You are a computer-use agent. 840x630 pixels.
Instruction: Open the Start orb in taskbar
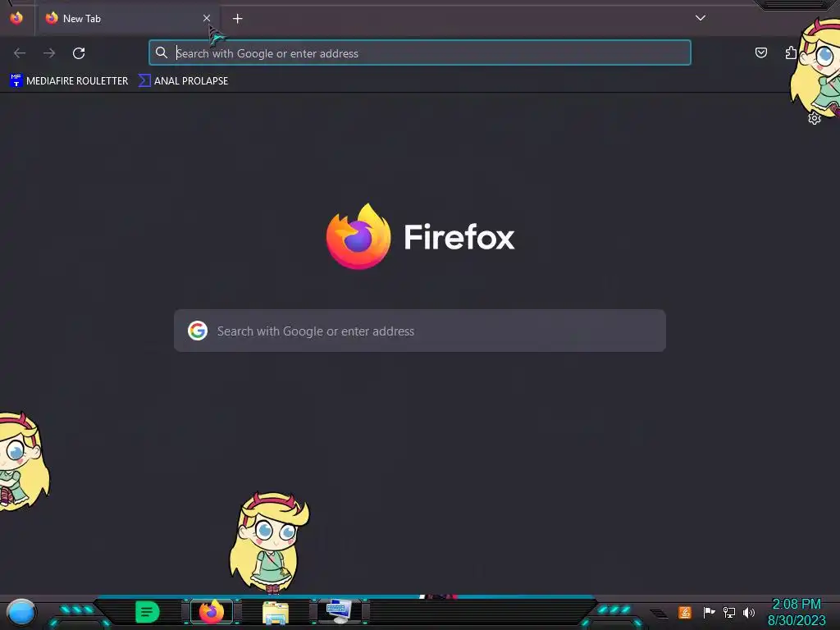tap(21, 612)
